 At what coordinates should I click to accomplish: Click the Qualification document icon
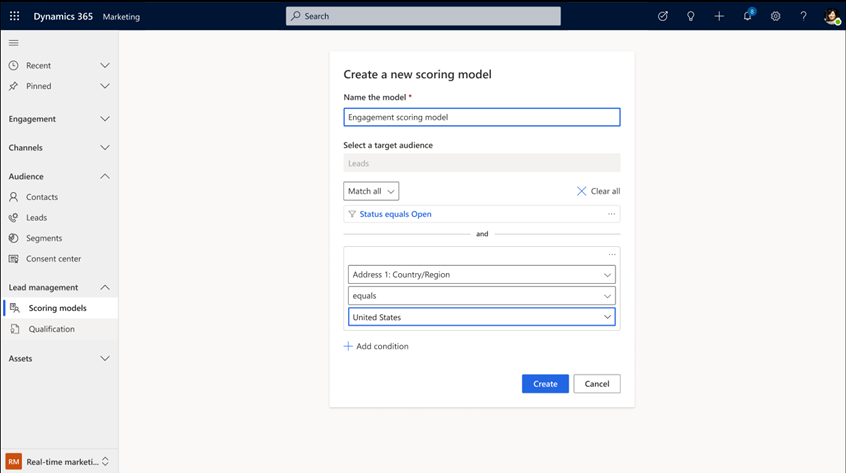[15, 329]
